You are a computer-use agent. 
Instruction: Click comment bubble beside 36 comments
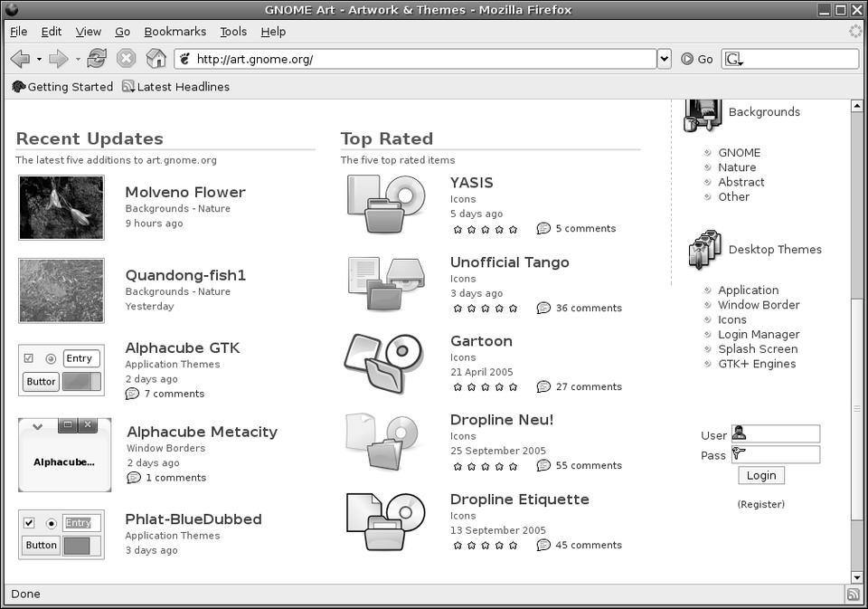pos(543,308)
